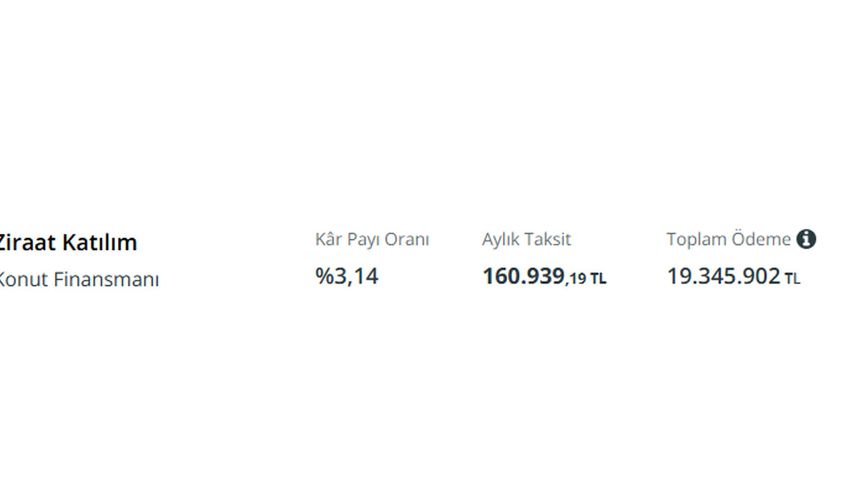This screenshot has width=860, height=504.
Task: Click the Toplam Ödeme label text
Action: point(728,239)
